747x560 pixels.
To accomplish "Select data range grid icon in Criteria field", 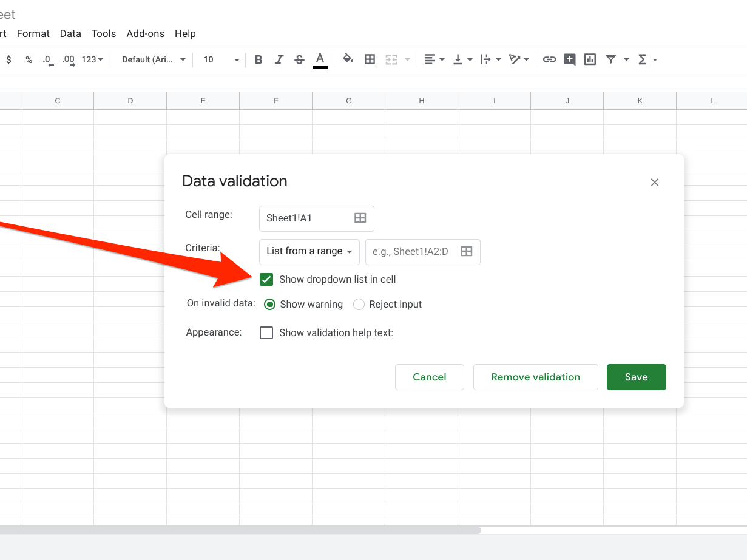I will pos(467,251).
